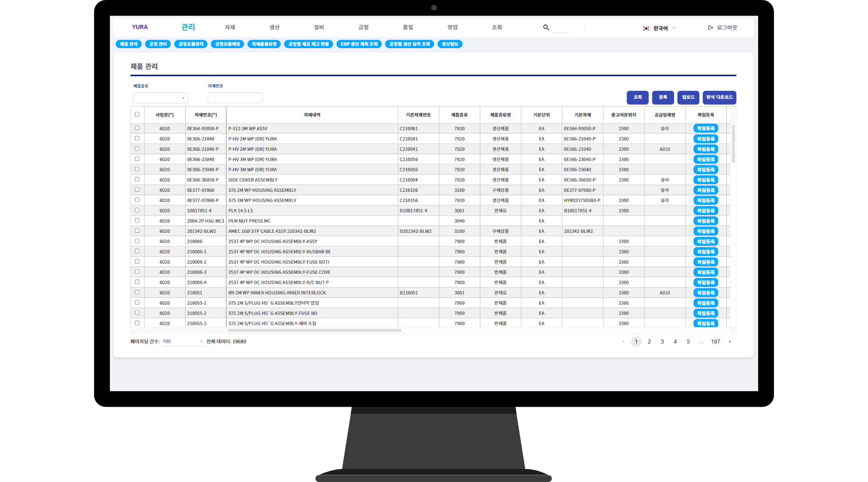Viewport: 868px width, 482px height.
Task: Click the previous page arrow in pagination
Action: (623, 342)
